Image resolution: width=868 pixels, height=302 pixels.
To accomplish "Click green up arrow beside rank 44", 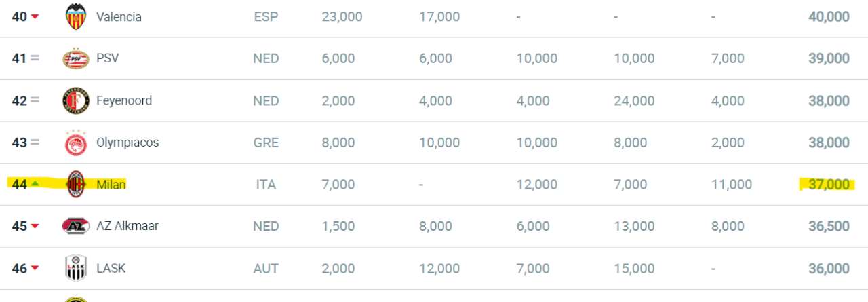I will click(x=35, y=184).
